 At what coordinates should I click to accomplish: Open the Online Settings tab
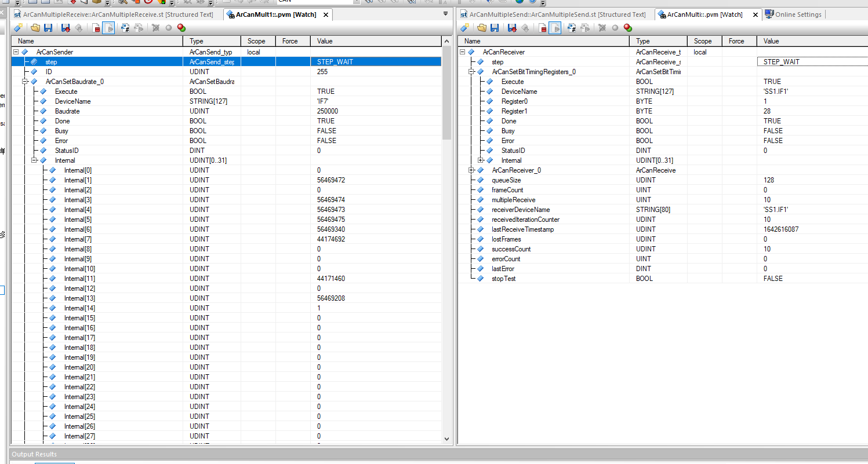793,14
